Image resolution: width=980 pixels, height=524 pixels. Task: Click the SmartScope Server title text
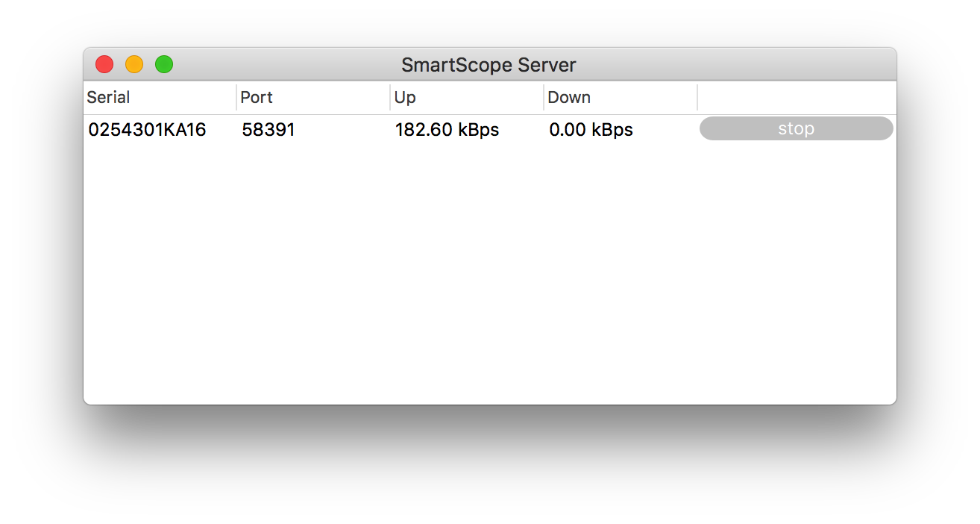click(489, 65)
